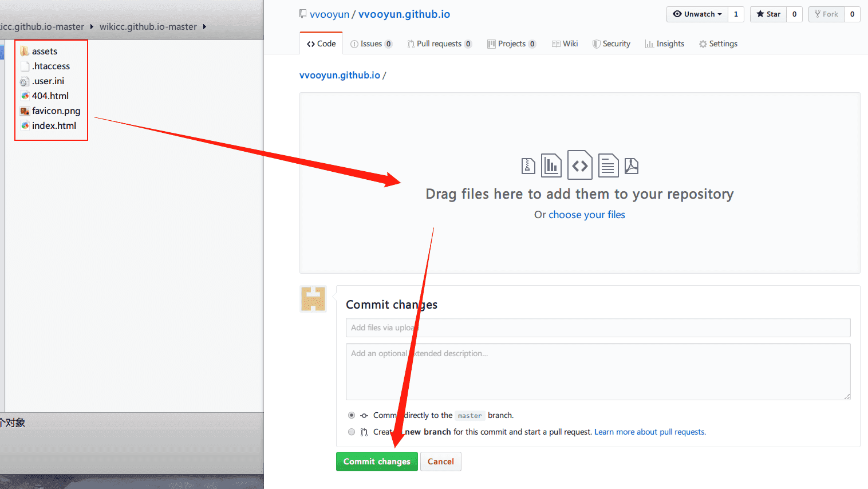The height and width of the screenshot is (489, 868).
Task: Open Learn more about pull requests link
Action: tap(650, 432)
